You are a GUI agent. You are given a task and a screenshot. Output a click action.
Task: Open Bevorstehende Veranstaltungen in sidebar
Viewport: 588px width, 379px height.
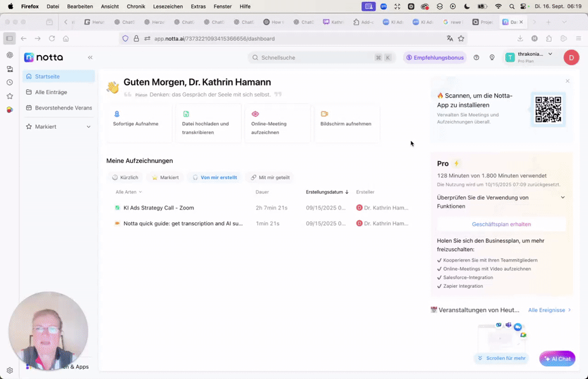[x=59, y=108]
